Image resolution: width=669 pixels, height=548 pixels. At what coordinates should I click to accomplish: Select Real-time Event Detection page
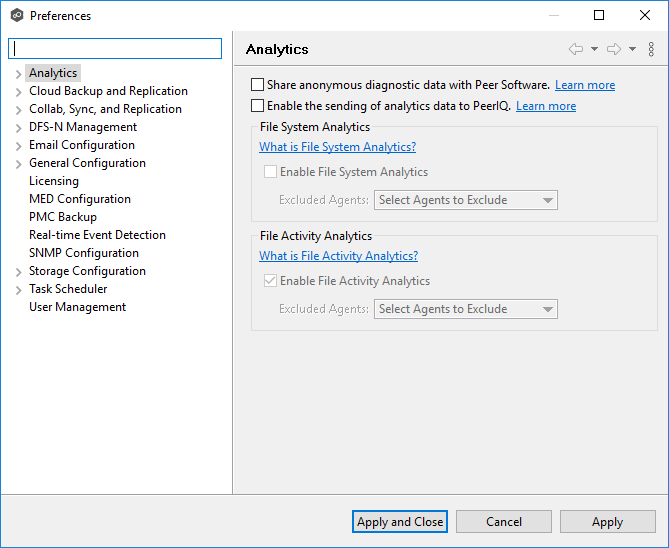point(97,235)
